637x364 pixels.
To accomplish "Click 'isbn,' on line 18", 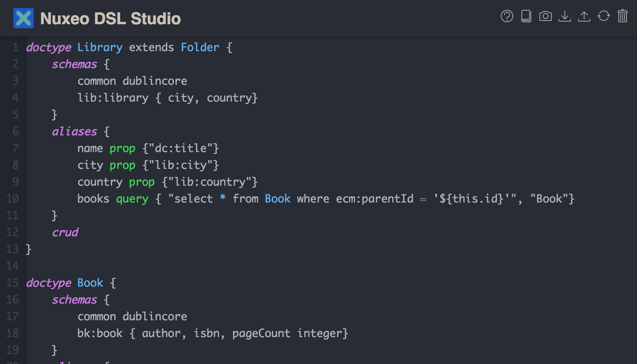I will point(209,333).
